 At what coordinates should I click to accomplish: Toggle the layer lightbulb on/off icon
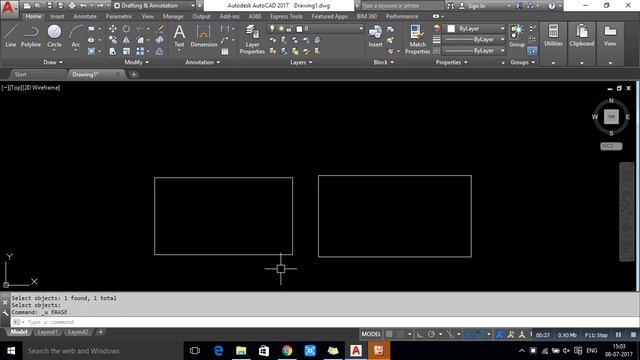pyautogui.click(x=272, y=29)
